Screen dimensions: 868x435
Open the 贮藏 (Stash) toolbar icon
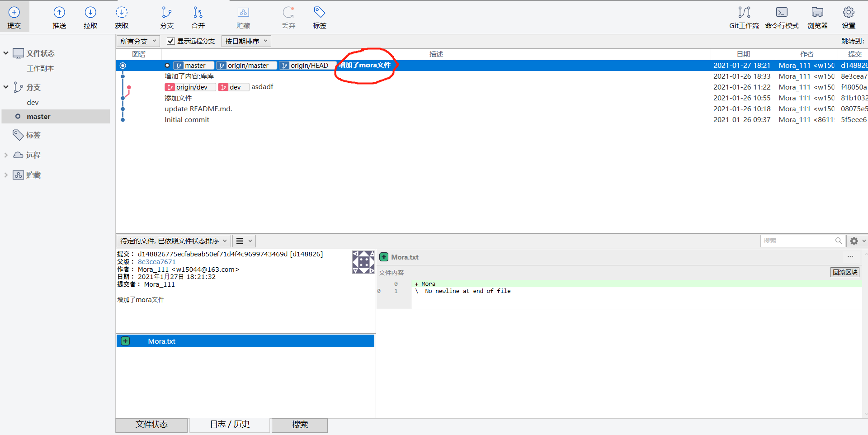tap(243, 17)
